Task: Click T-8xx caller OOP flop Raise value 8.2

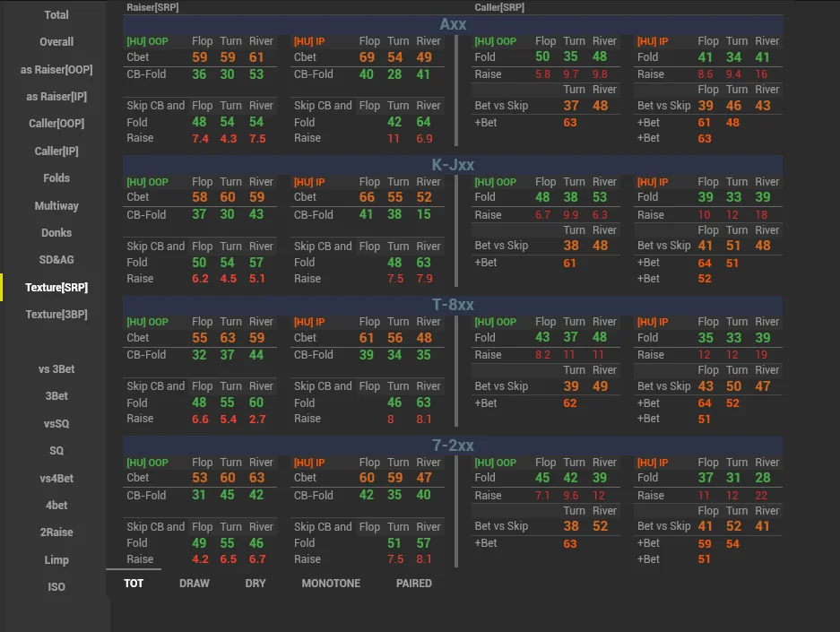Action: (542, 355)
